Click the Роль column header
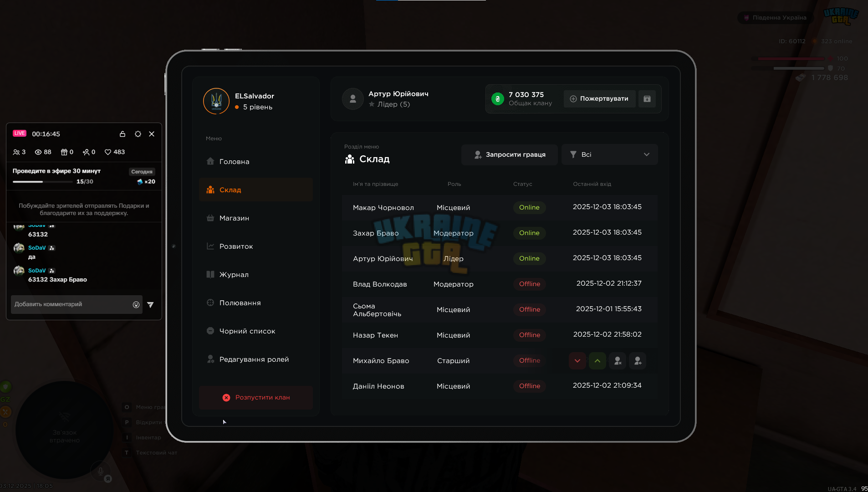Image resolution: width=868 pixels, height=492 pixels. [x=454, y=184]
